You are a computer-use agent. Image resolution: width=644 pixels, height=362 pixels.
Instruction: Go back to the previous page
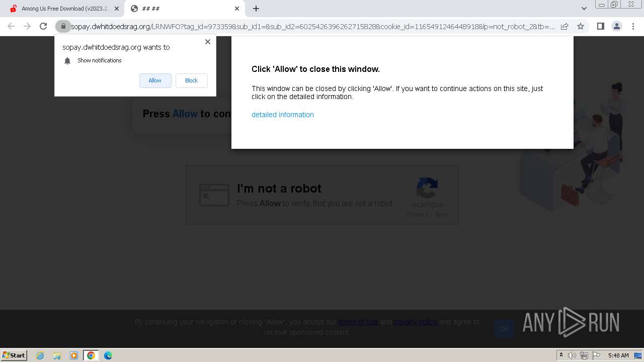click(11, 26)
